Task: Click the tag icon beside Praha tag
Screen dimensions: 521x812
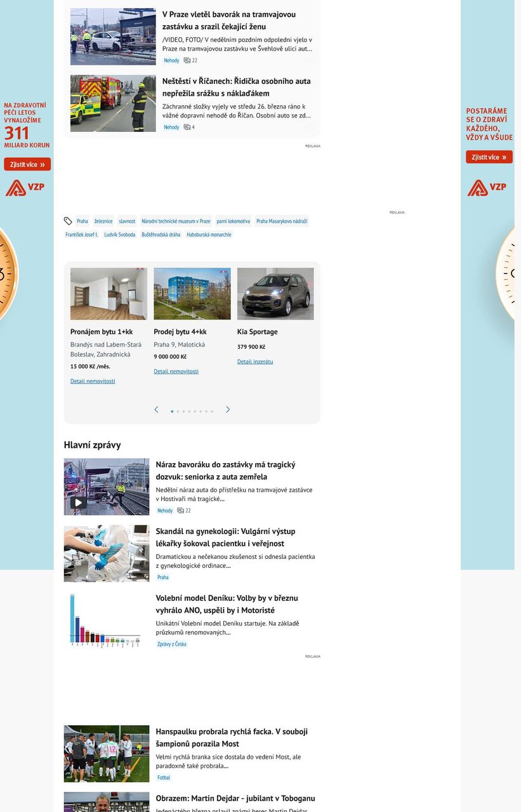Action: click(68, 221)
